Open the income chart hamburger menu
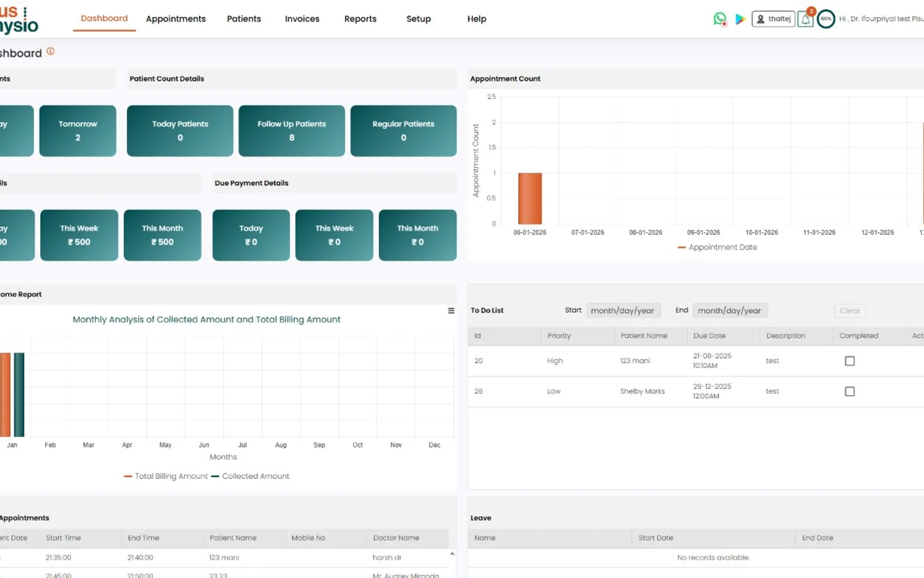This screenshot has height=578, width=924. point(451,311)
